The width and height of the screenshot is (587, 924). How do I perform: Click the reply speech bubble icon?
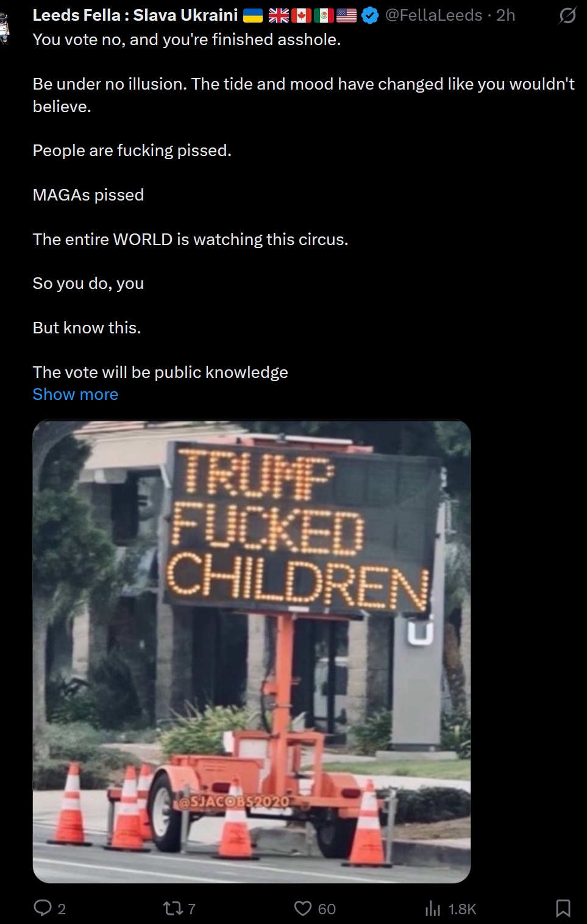point(43,908)
